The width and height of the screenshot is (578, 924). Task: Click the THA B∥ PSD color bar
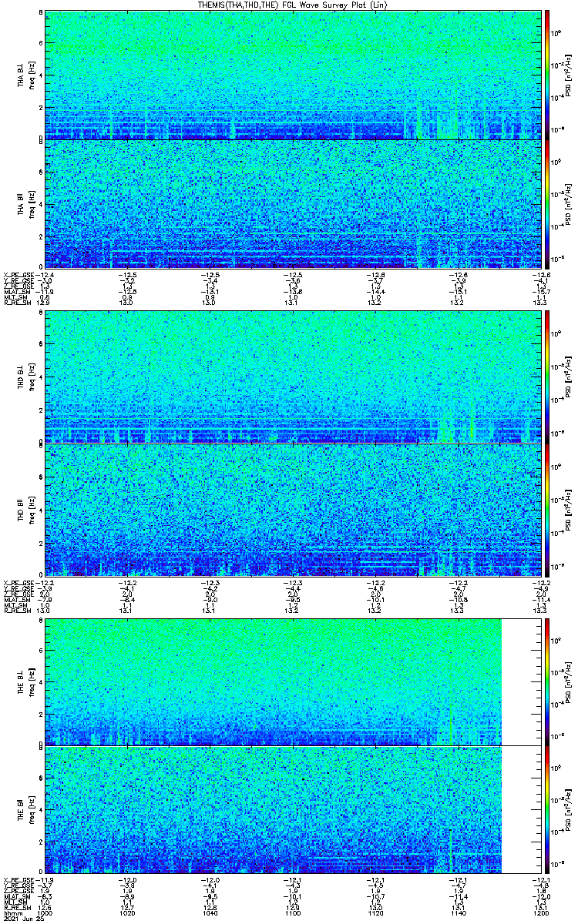(x=548, y=203)
